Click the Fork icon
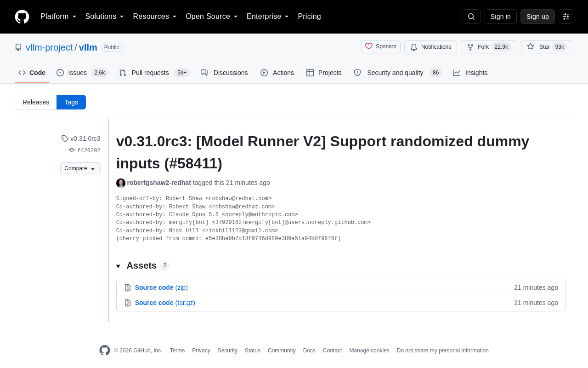Viewport: 588px width, 368px height. [x=470, y=47]
